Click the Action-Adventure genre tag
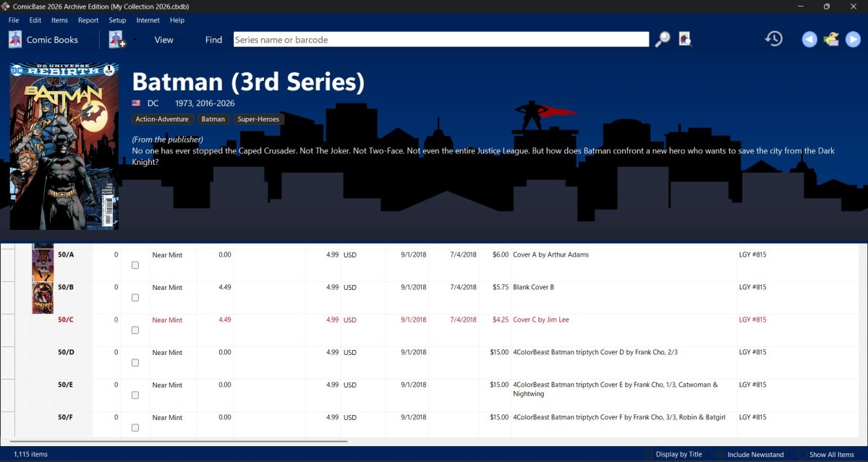Image resolution: width=868 pixels, height=462 pixels. (162, 119)
